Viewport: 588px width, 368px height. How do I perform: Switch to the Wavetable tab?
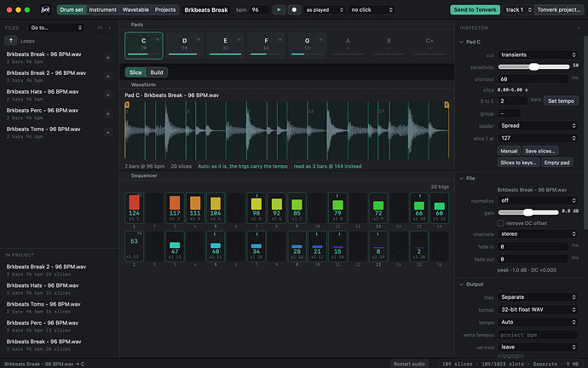click(x=135, y=9)
